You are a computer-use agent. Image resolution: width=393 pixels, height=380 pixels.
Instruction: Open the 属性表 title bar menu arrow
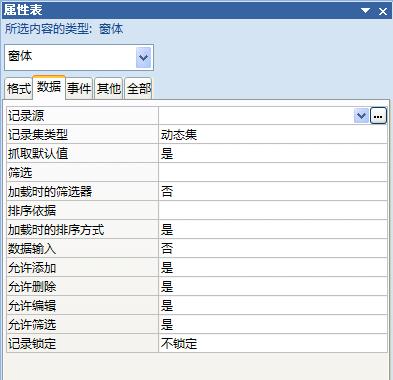pos(366,11)
